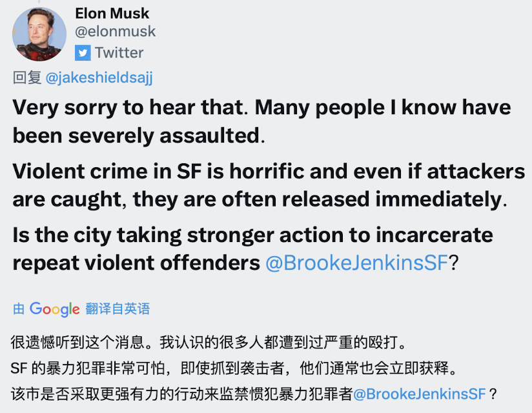Click the blue Twitter bird icon
Screen dimensions: 532x413
[83, 52]
